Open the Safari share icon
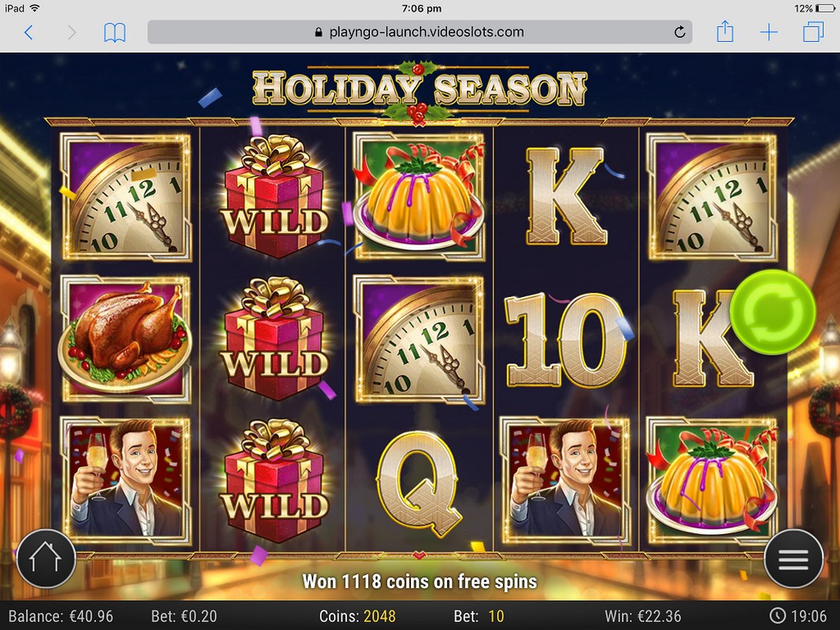Screen dimensions: 840x630 tap(725, 31)
